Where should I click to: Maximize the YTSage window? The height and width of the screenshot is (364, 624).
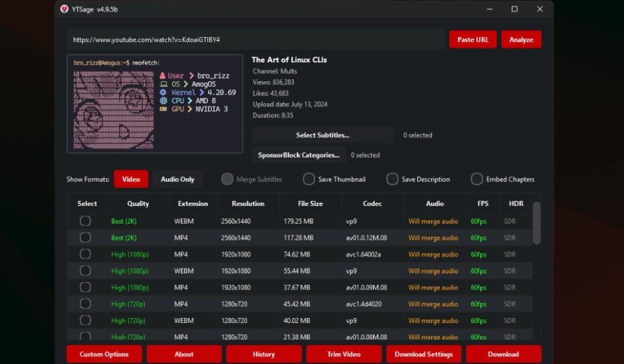click(x=514, y=9)
